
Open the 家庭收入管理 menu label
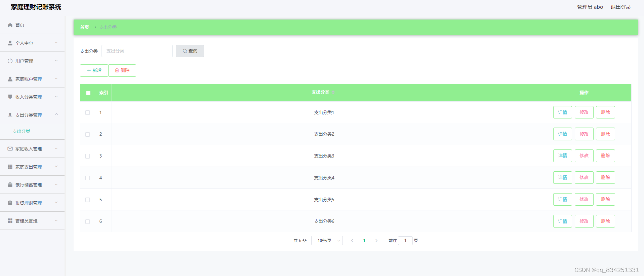pos(29,149)
